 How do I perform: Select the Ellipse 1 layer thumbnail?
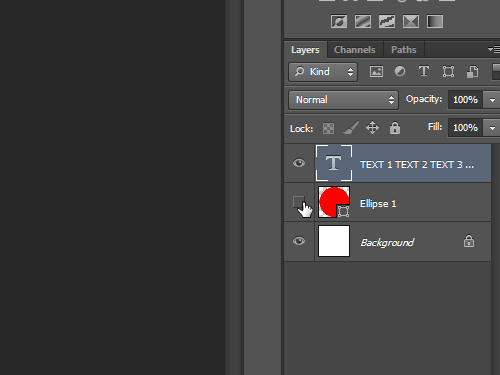(x=334, y=202)
